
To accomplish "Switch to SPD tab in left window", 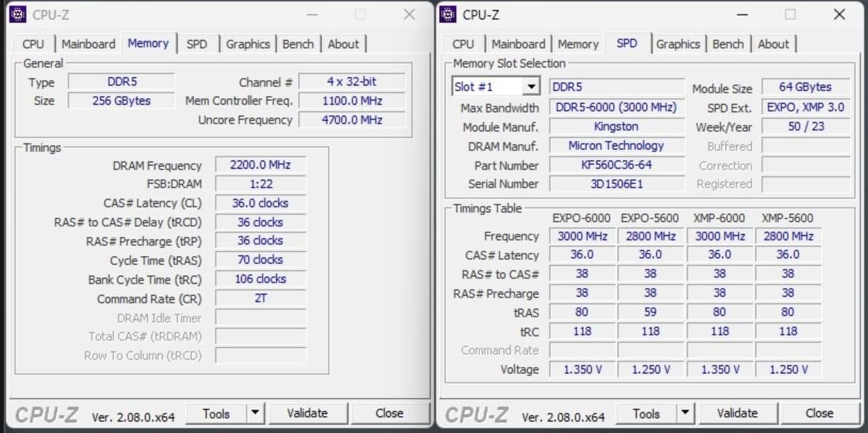I will [197, 44].
